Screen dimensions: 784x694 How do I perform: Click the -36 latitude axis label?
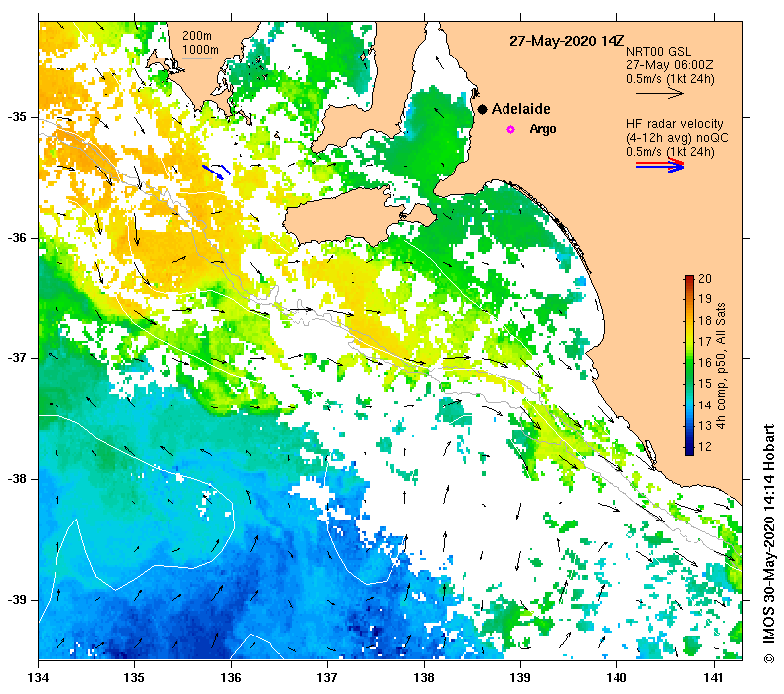point(16,238)
